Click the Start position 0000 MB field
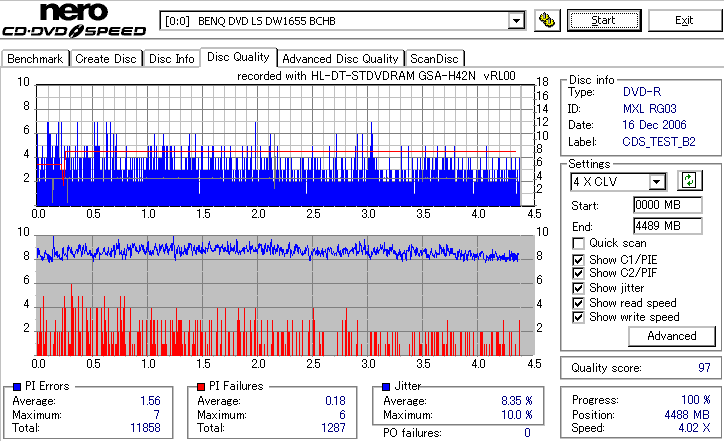Image resolution: width=724 pixels, height=441 pixels. 668,205
